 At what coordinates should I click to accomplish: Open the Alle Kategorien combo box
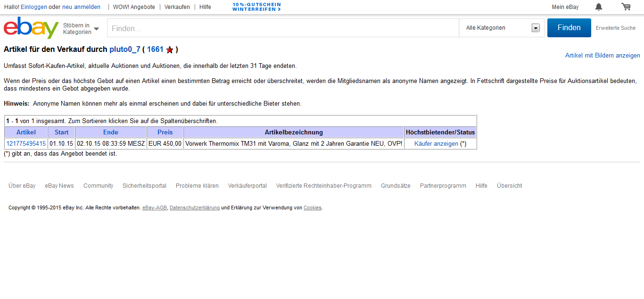point(502,28)
